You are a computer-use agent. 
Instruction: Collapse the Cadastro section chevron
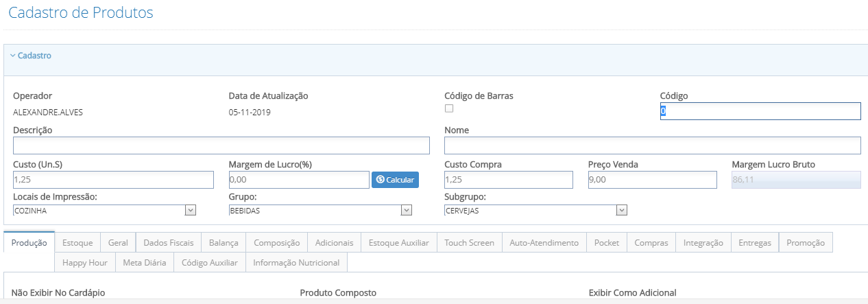click(x=12, y=56)
